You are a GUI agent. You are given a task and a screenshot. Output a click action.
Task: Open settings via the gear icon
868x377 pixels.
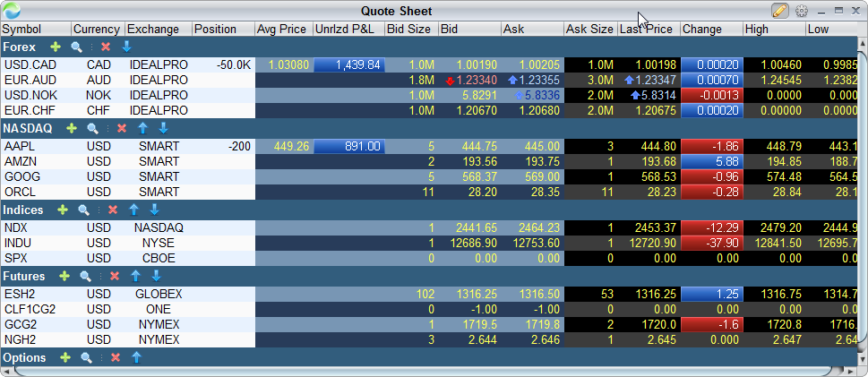[801, 11]
